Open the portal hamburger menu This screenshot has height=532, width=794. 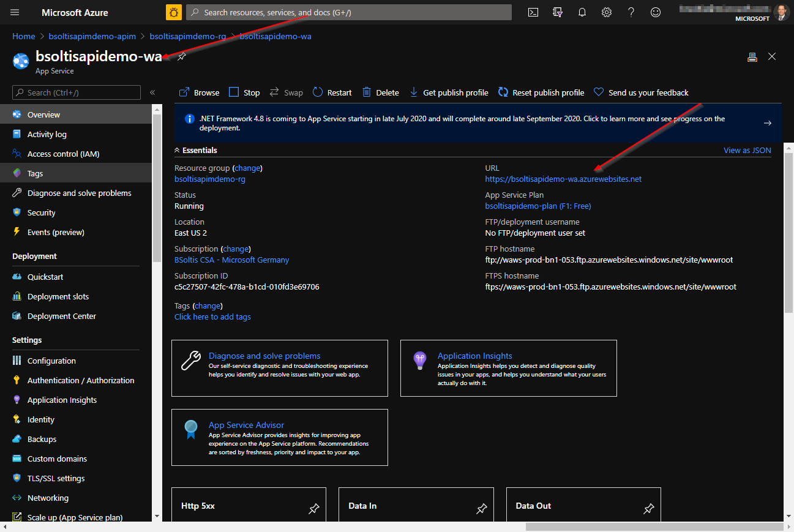tap(15, 12)
